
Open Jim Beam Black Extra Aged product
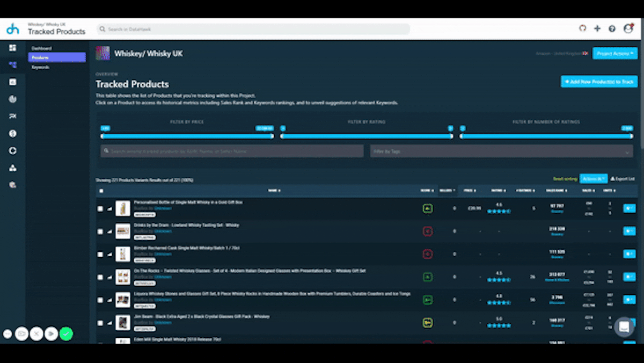(202, 317)
